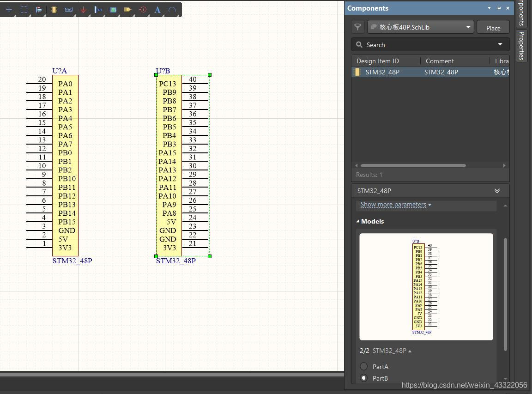This screenshot has height=394, width=532.
Task: Select the Place Part component tool
Action: point(54,10)
